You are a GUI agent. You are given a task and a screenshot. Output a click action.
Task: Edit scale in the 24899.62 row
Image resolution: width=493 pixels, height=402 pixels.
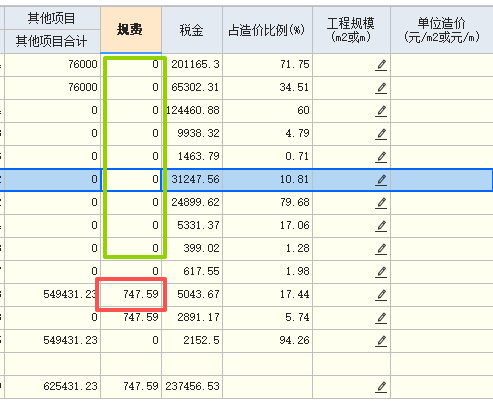[381, 203]
